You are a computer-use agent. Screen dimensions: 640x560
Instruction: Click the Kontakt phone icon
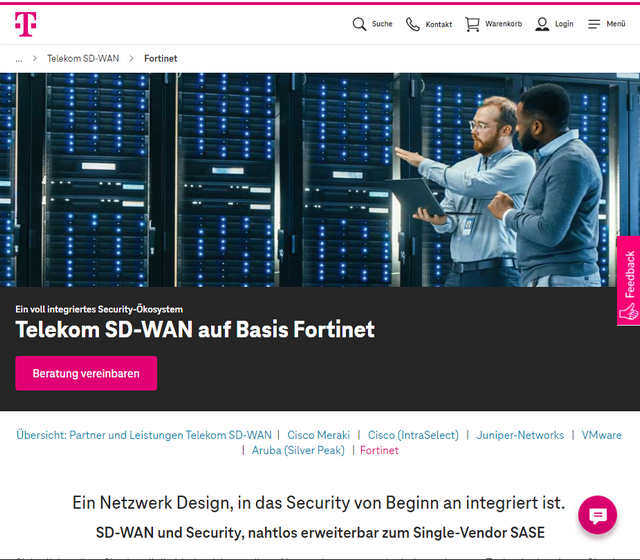tap(413, 24)
